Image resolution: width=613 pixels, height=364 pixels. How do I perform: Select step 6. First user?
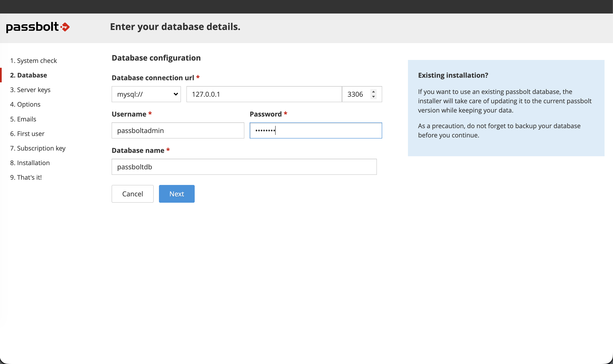[x=27, y=134]
